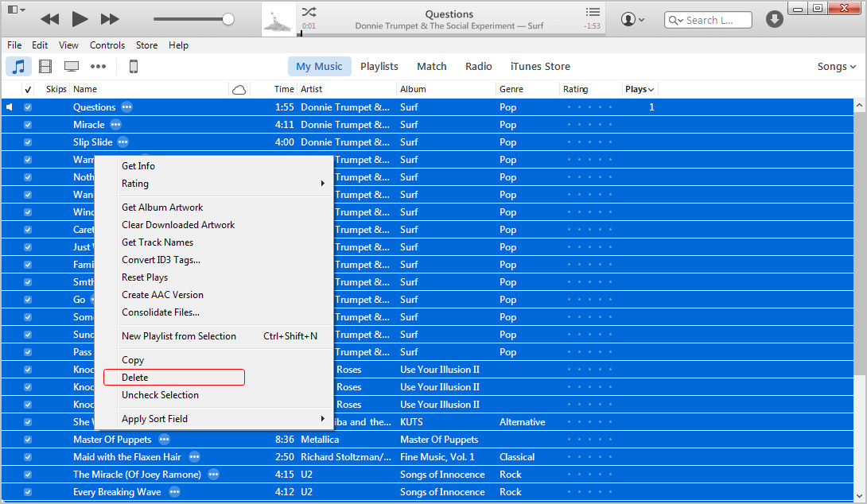Open the Songs view dropdown
The image size is (867, 504).
(837, 66)
